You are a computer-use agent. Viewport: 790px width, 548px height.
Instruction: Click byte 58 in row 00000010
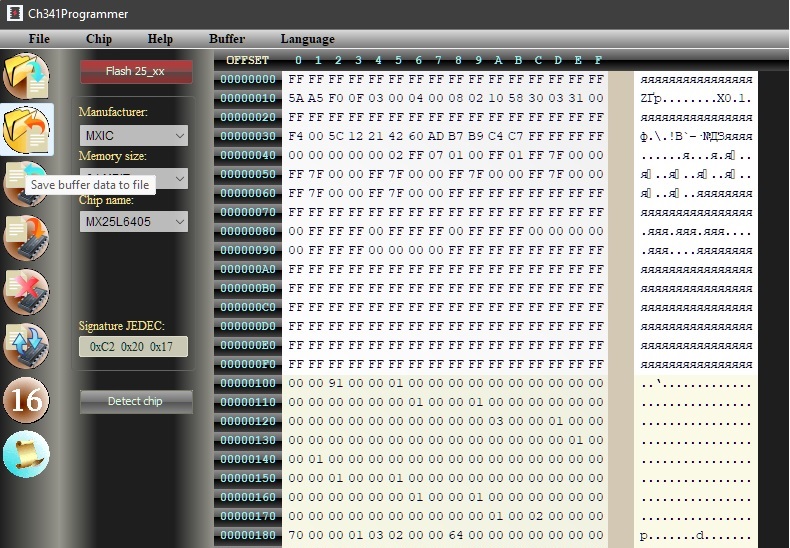516,98
